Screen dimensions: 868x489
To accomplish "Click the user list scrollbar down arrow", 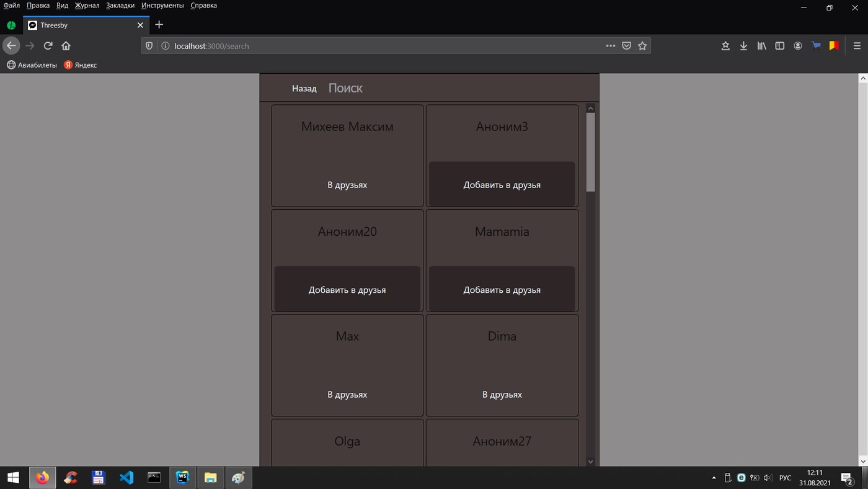I will 590,461.
